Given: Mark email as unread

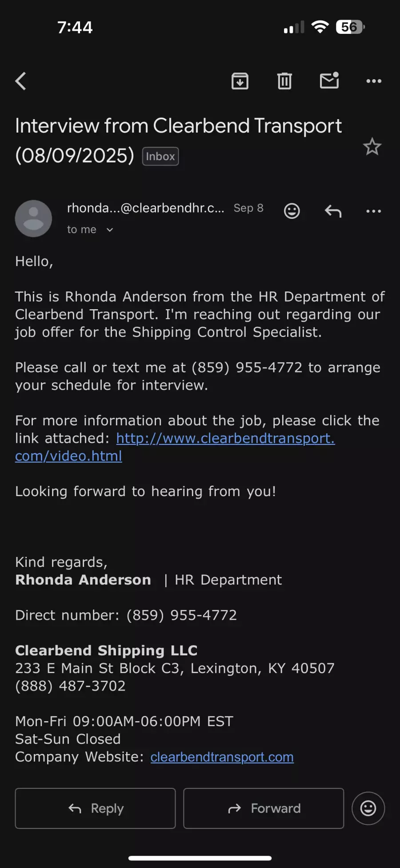Looking at the screenshot, I should 329,81.
